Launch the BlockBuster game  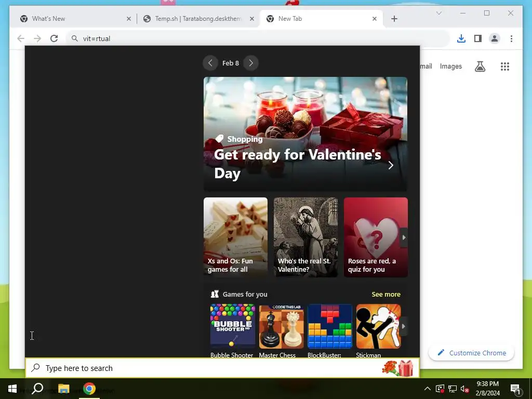[x=330, y=331]
